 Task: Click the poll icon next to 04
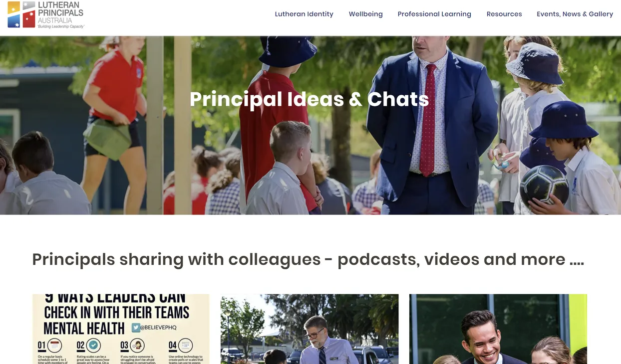coord(186,345)
